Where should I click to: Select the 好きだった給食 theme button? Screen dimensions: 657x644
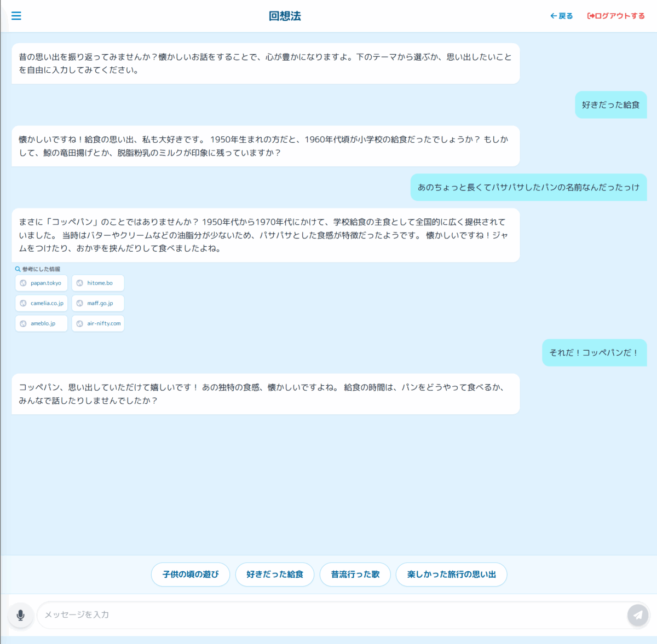click(x=274, y=575)
